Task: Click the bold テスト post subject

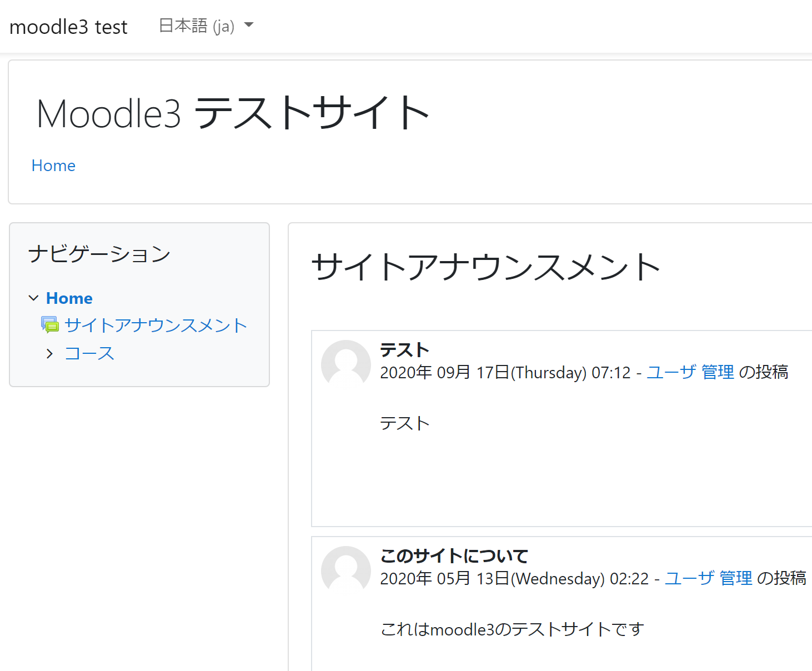Action: pyautogui.click(x=405, y=350)
